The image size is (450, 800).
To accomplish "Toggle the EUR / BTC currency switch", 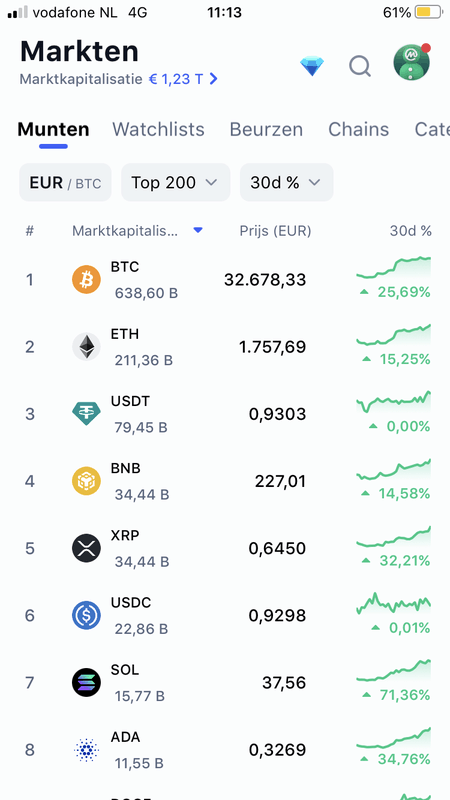I will (x=65, y=183).
